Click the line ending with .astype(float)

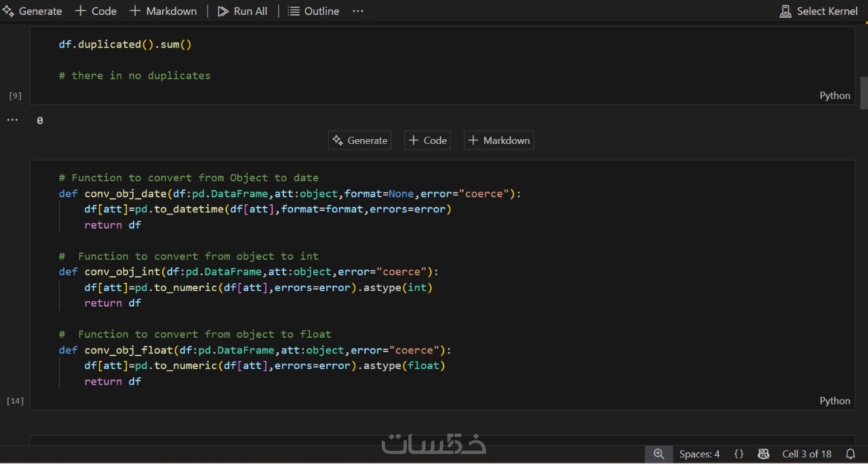click(264, 366)
